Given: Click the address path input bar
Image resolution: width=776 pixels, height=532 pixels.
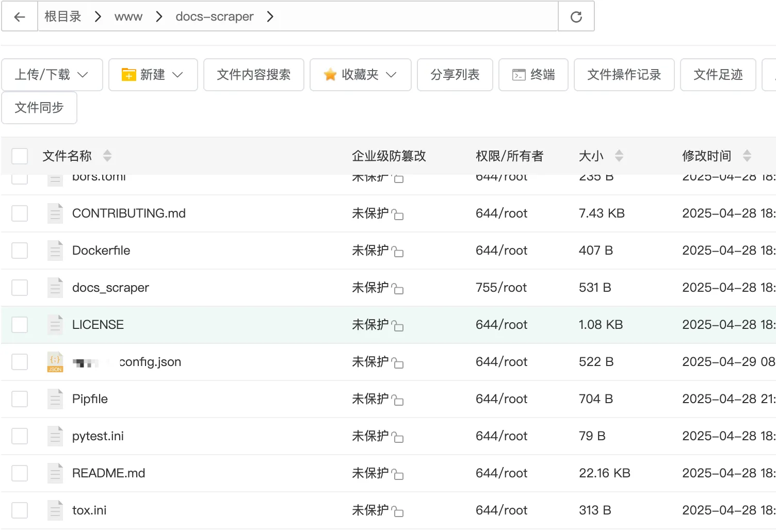Looking at the screenshot, I should (298, 16).
